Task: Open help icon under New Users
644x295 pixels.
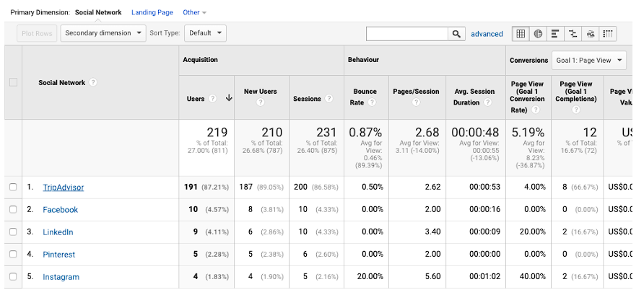Action: click(261, 102)
